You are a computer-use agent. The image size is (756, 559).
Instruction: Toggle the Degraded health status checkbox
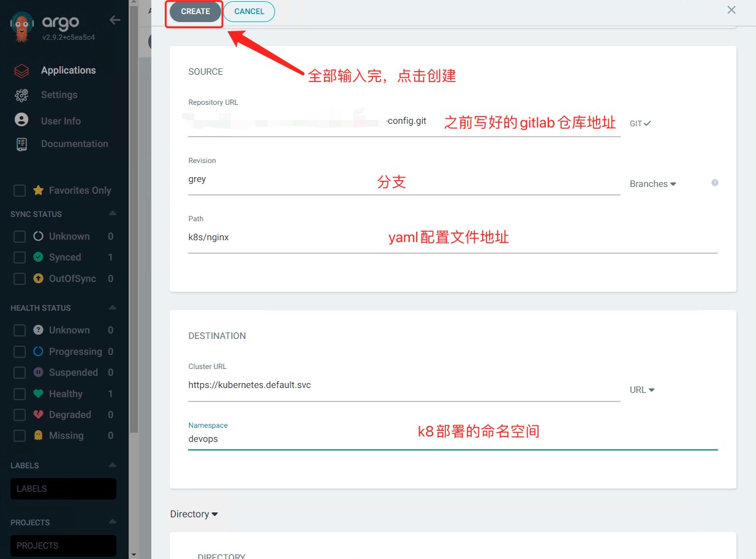[x=20, y=415]
